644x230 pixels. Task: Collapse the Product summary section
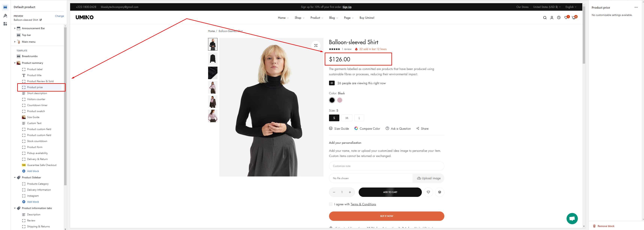point(15,63)
